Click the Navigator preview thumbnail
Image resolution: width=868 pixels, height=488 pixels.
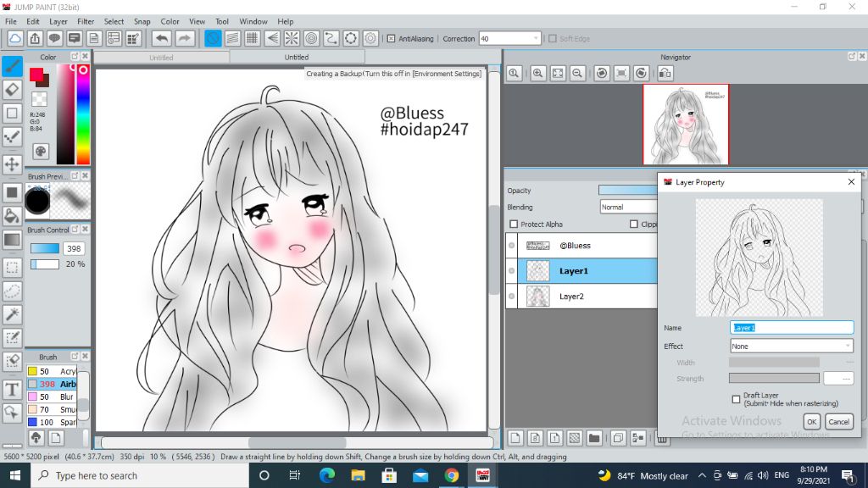pyautogui.click(x=686, y=125)
